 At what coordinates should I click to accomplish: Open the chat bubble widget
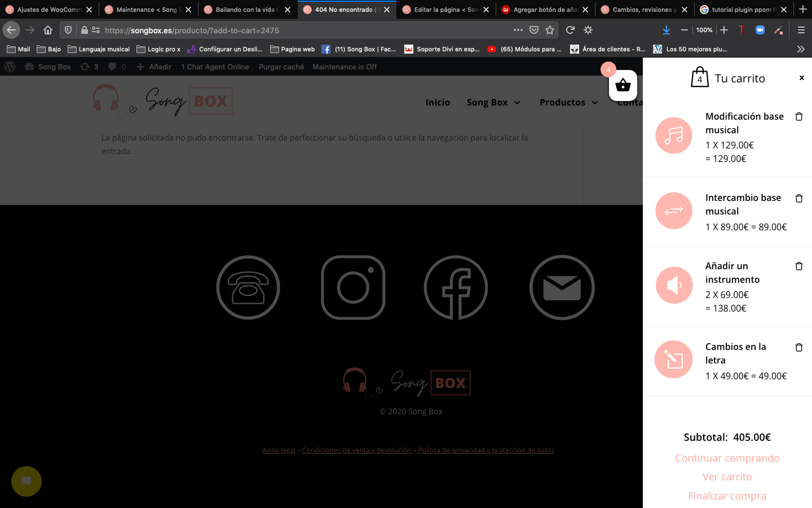click(x=27, y=481)
